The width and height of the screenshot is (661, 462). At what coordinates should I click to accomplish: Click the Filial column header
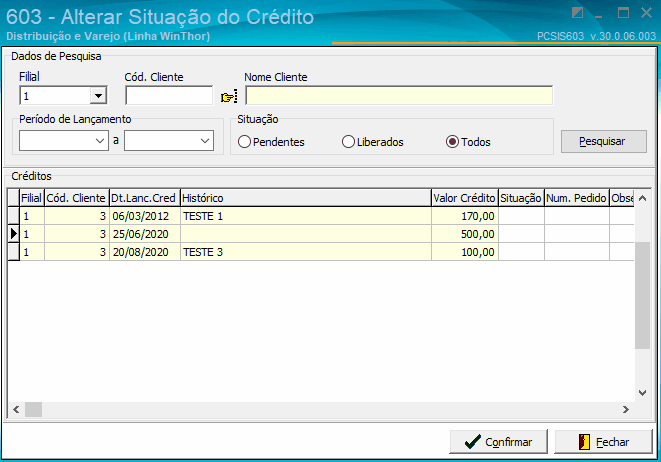(x=32, y=198)
